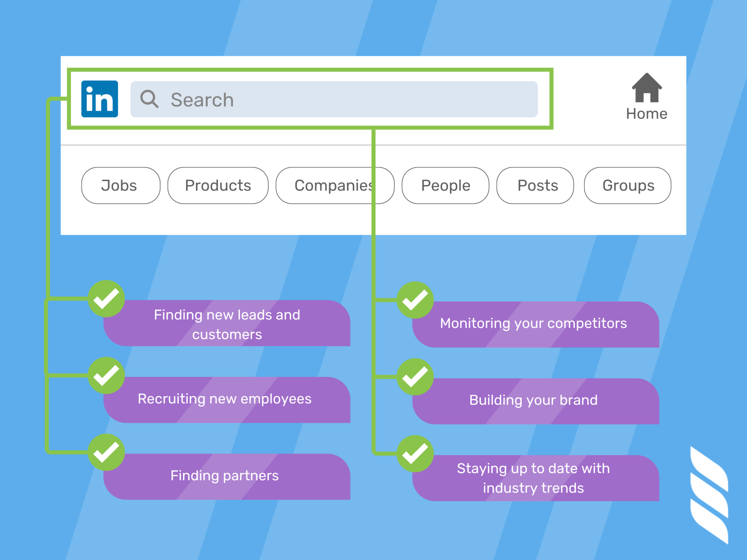The height and width of the screenshot is (560, 747).
Task: Click checkmark beside Finding partners
Action: tap(106, 452)
